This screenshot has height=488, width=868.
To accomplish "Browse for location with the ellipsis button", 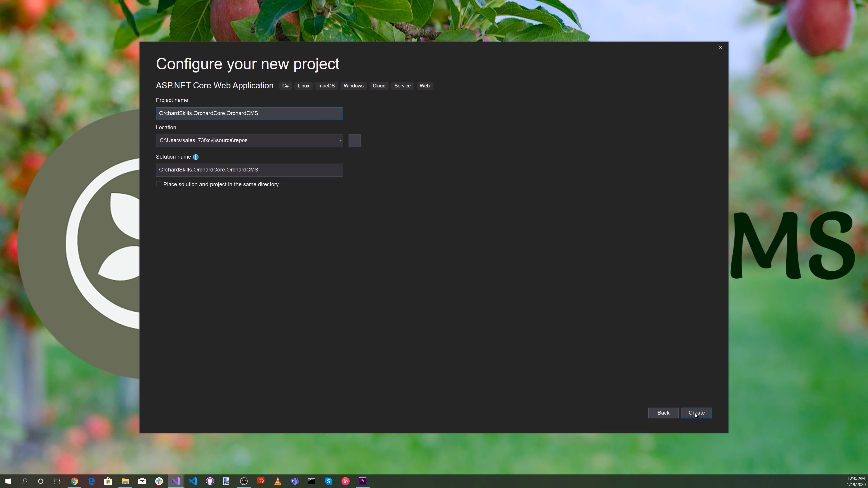I will [x=354, y=141].
